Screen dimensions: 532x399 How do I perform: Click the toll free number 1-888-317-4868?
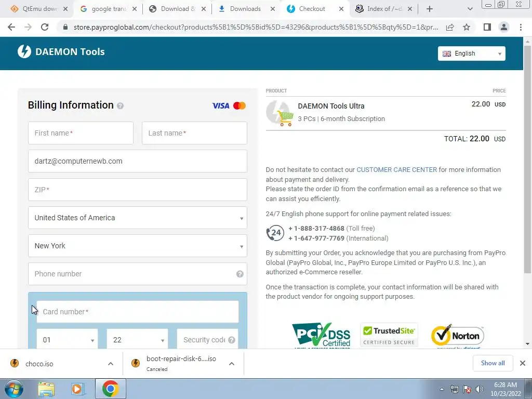click(316, 229)
